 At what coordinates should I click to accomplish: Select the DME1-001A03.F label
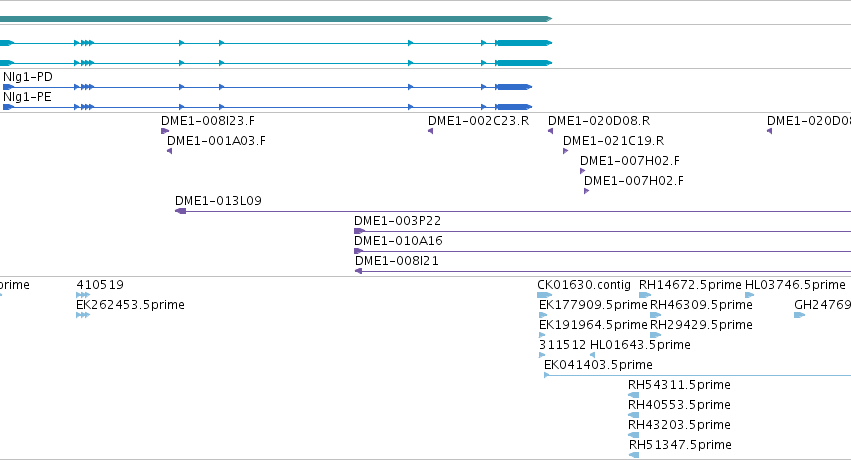(216, 141)
